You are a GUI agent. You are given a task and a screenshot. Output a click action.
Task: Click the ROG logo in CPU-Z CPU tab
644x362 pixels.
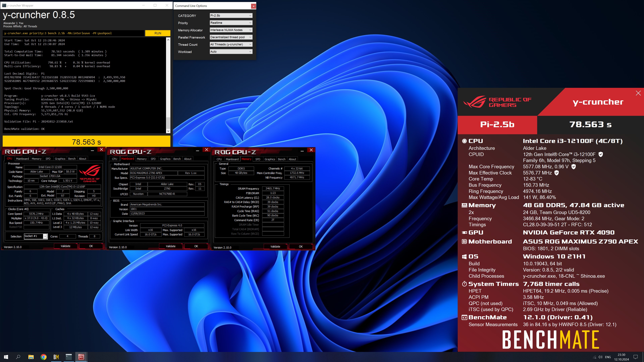[x=90, y=173]
